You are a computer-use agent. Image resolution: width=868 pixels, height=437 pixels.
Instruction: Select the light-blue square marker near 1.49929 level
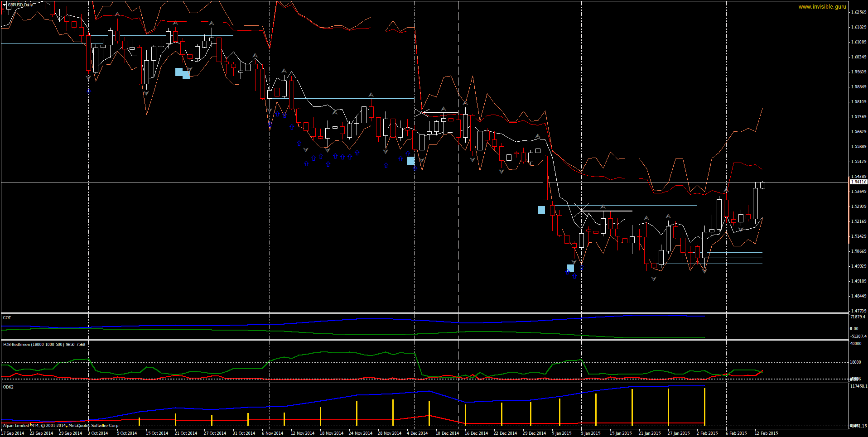[x=570, y=269]
